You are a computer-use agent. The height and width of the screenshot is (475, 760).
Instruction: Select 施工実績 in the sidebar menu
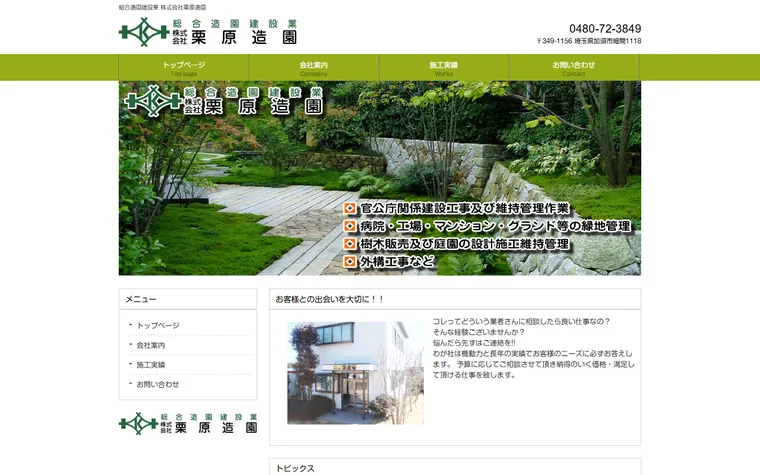click(x=151, y=364)
